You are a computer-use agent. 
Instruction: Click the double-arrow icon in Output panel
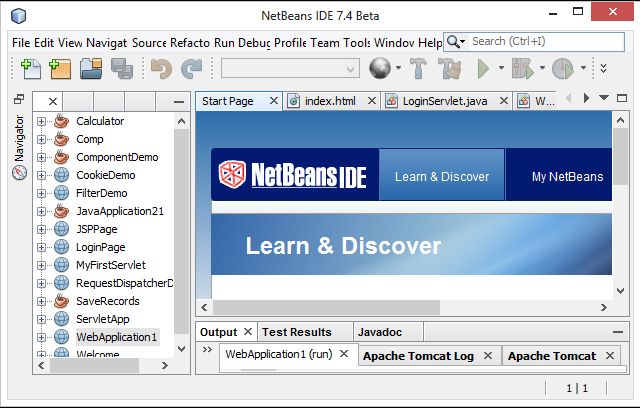[x=207, y=350]
